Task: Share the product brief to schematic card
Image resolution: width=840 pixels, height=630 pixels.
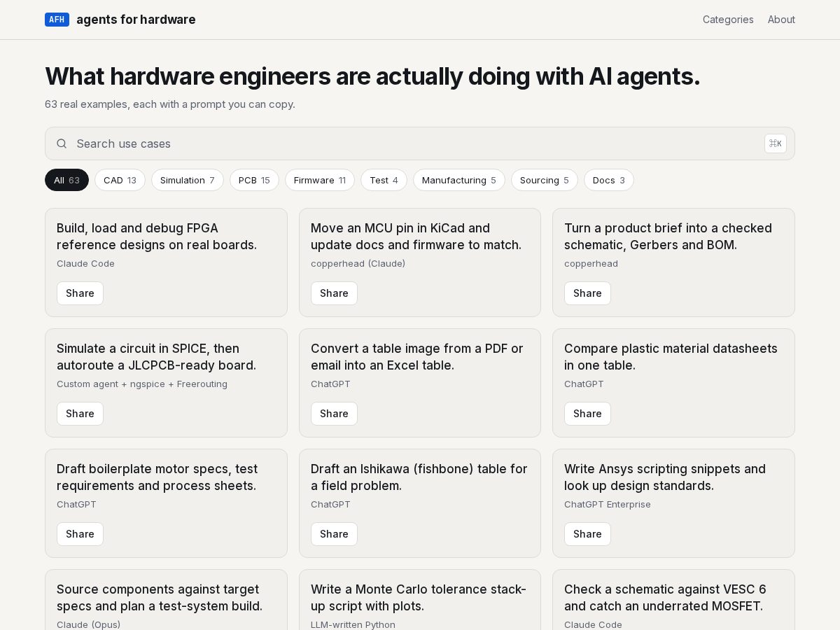Action: [587, 293]
